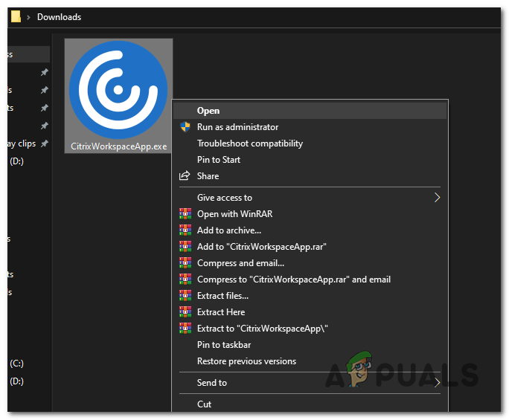The height and width of the screenshot is (420, 509).
Task: Choose Run as administrator
Action: click(310, 127)
